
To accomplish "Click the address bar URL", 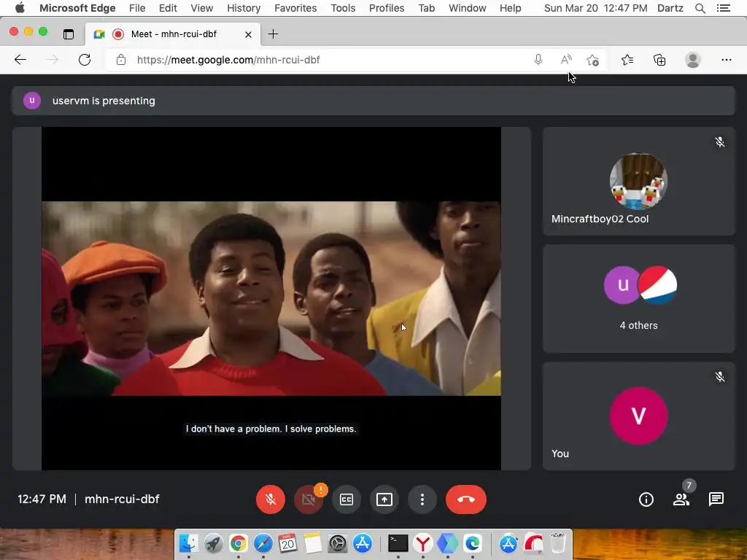I will tap(228, 60).
